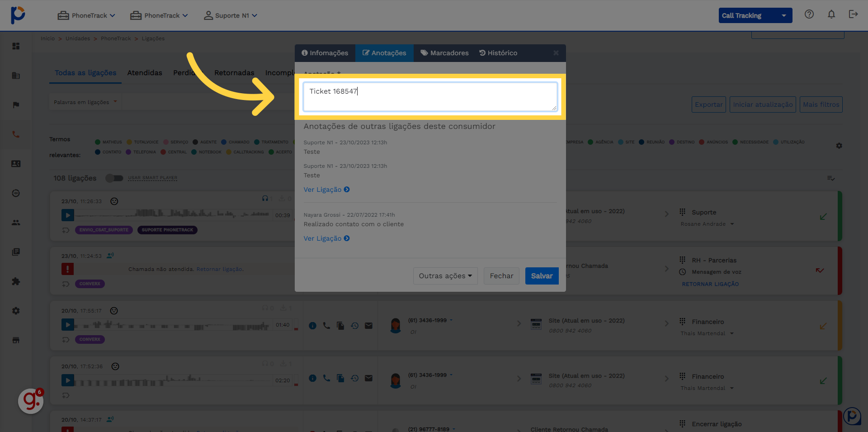This screenshot has width=868, height=432.
Task: Expand arrow next to Site on 17:55:17 row
Action: (x=667, y=323)
